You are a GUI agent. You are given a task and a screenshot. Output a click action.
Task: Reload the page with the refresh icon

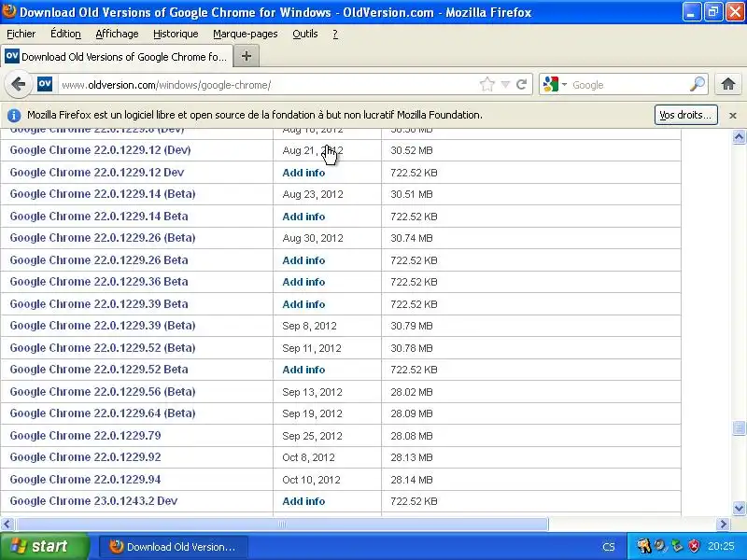click(x=522, y=84)
